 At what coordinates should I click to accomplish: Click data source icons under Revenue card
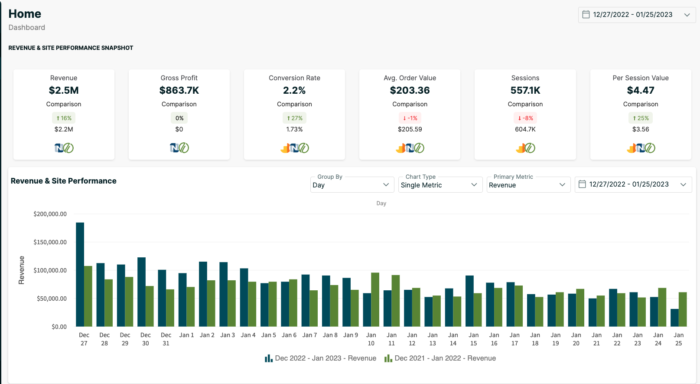[64, 148]
